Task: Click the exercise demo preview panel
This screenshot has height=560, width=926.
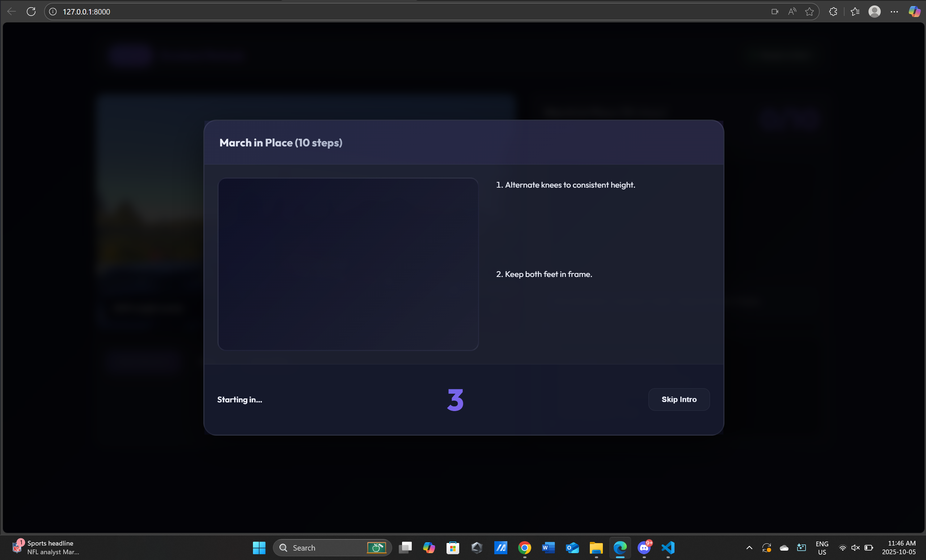Action: point(348,264)
